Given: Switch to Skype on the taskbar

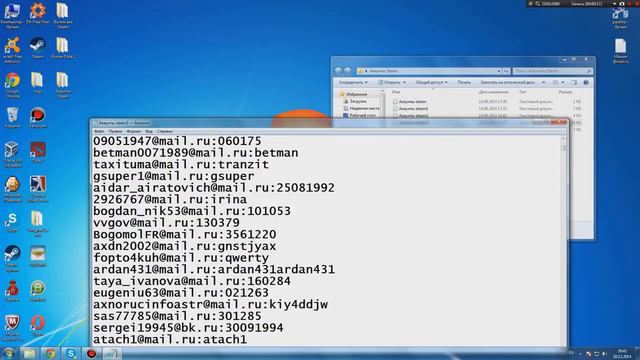Looking at the screenshot, I should (71, 353).
